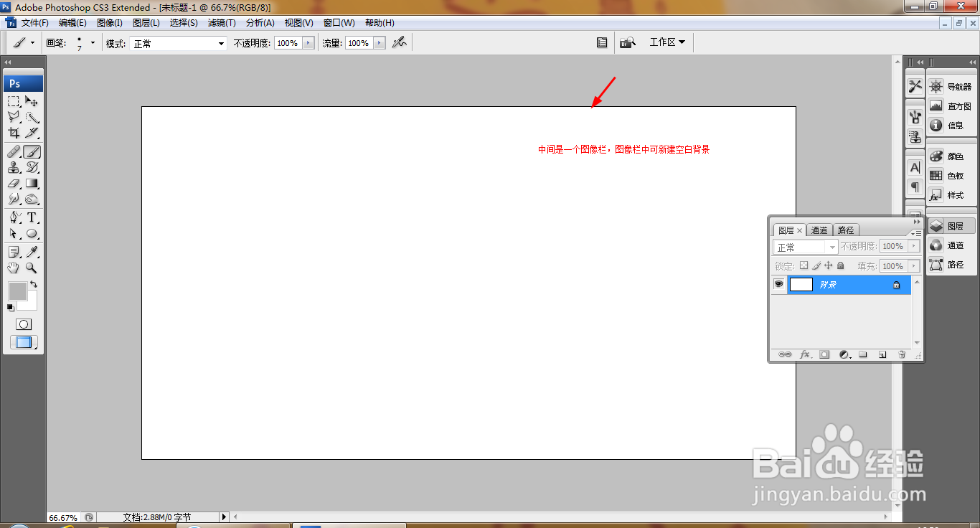Open the 工作区 workspace dropdown

tap(667, 42)
